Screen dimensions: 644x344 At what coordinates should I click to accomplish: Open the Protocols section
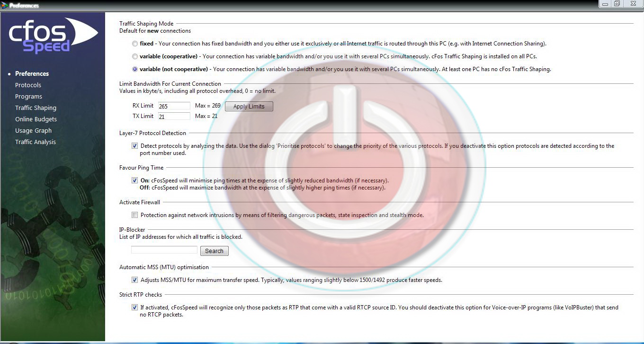tap(28, 85)
